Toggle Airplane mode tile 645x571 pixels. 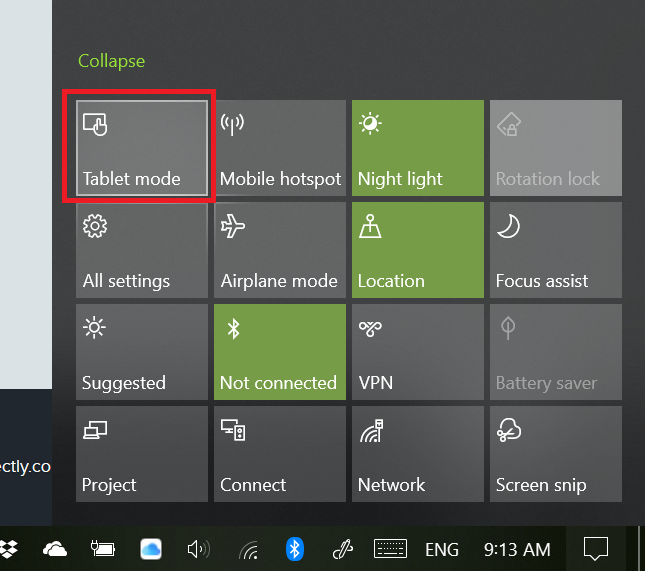[280, 250]
